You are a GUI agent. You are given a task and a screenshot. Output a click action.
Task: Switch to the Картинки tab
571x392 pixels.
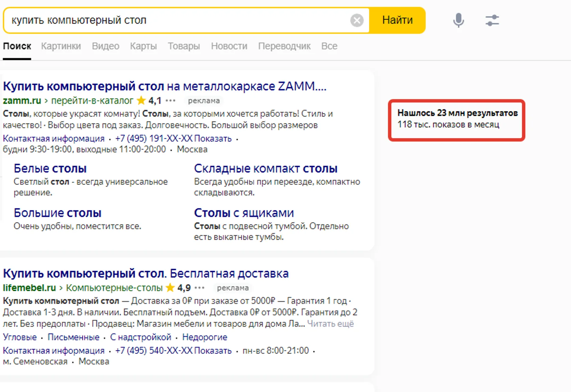61,46
